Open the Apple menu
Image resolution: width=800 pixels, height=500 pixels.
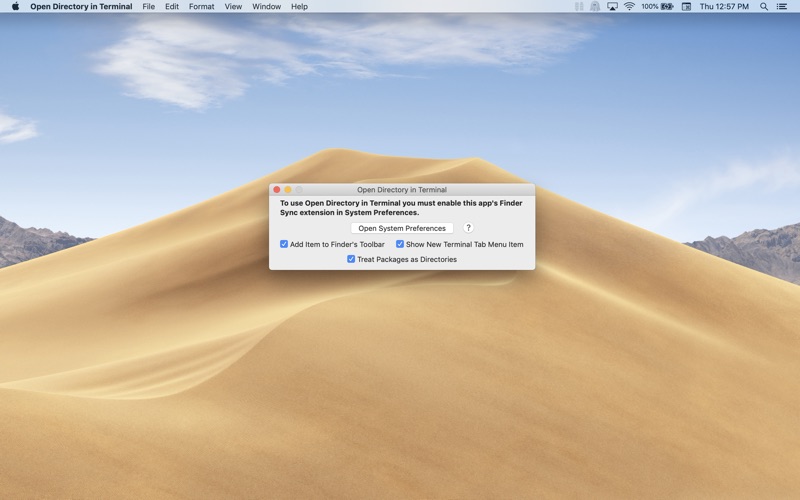click(x=15, y=7)
